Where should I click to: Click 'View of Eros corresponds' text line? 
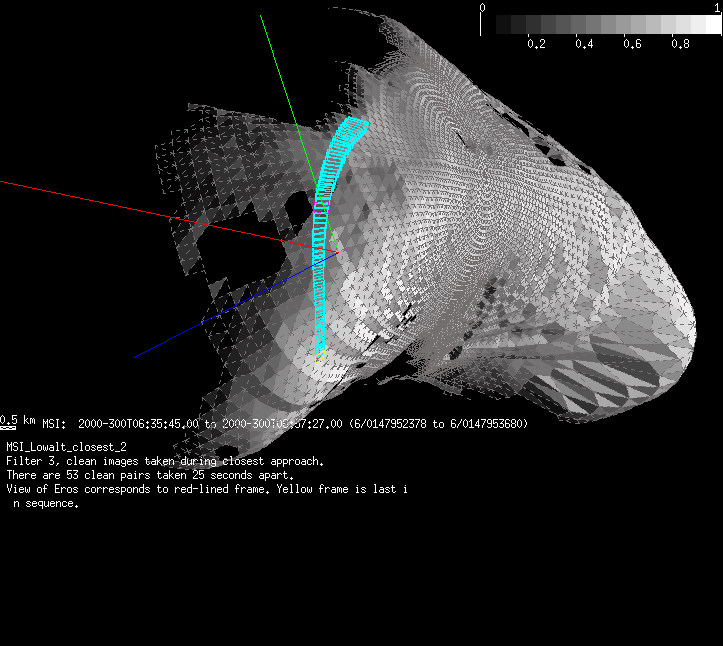pyautogui.click(x=207, y=489)
